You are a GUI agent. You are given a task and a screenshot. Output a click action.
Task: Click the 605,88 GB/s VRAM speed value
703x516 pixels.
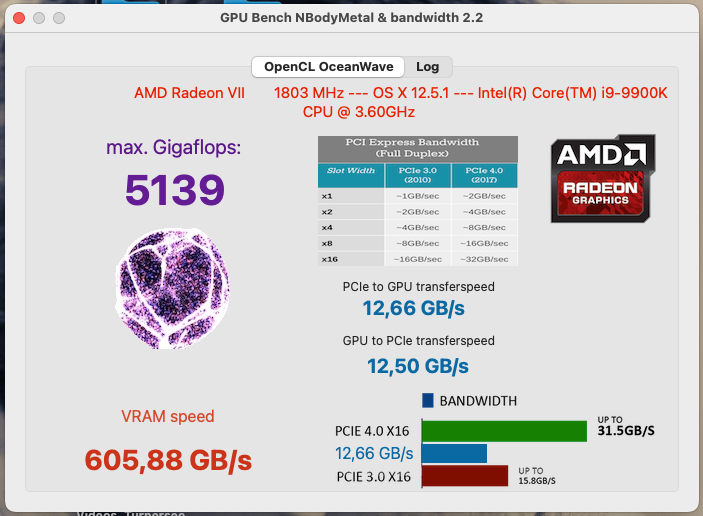pos(168,460)
